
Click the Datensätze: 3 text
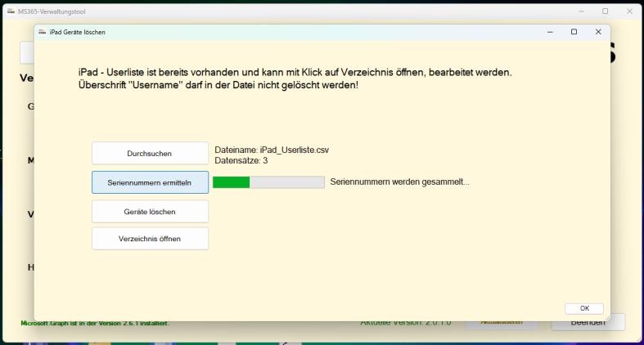coord(241,161)
